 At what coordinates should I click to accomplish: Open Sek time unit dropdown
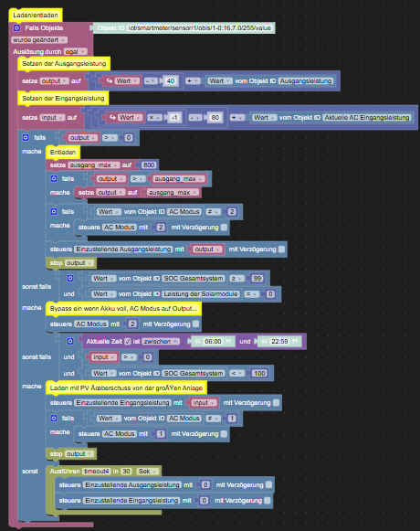pyautogui.click(x=148, y=472)
